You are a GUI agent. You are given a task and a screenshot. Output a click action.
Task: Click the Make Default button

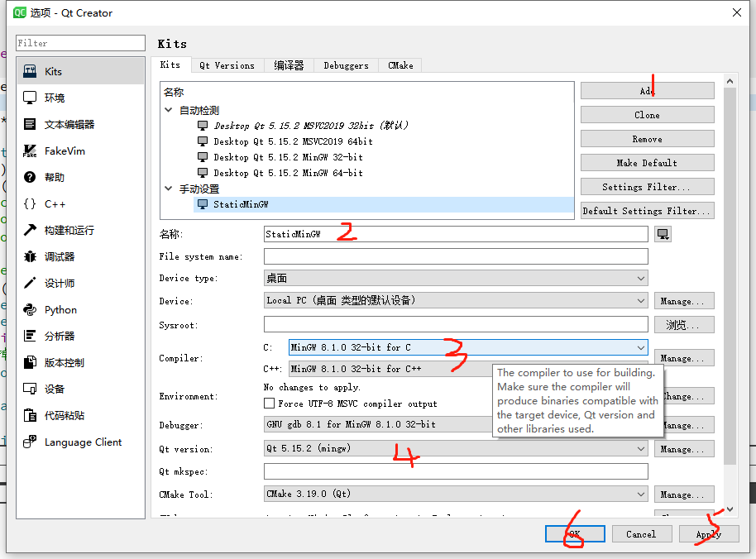[x=647, y=162]
